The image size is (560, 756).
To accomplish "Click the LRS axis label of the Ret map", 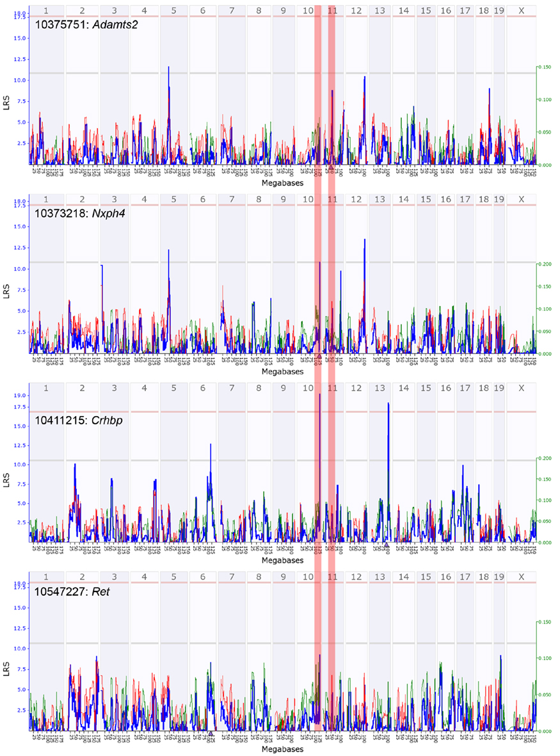I will pos(6,669).
